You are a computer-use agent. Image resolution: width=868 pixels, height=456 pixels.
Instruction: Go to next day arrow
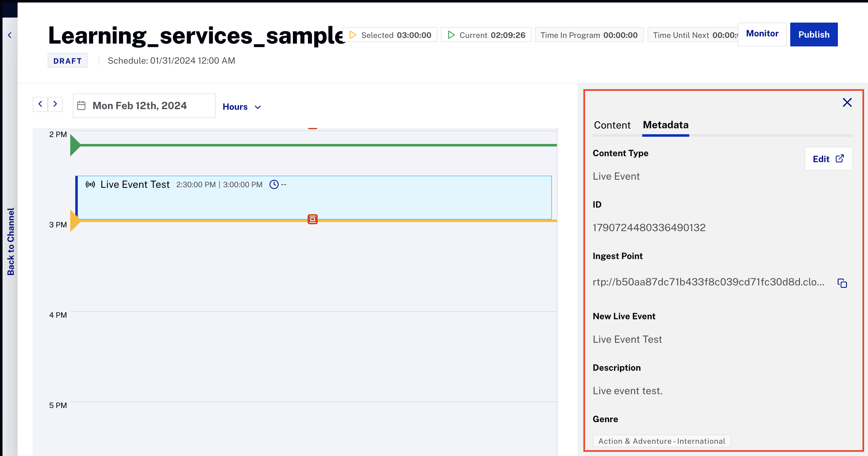[x=55, y=104]
